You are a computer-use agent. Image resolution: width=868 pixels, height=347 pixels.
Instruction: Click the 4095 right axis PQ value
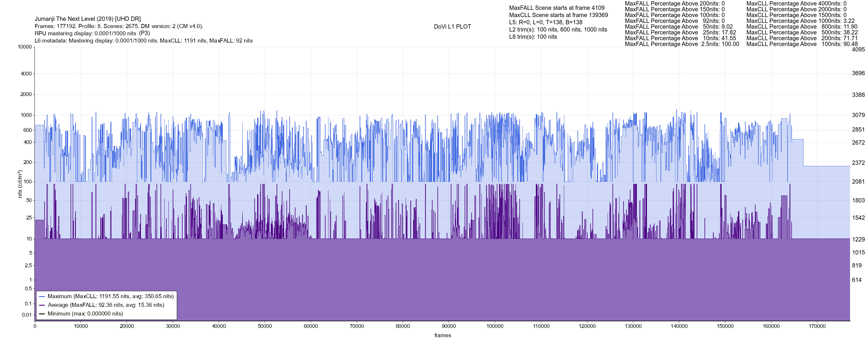[x=858, y=49]
